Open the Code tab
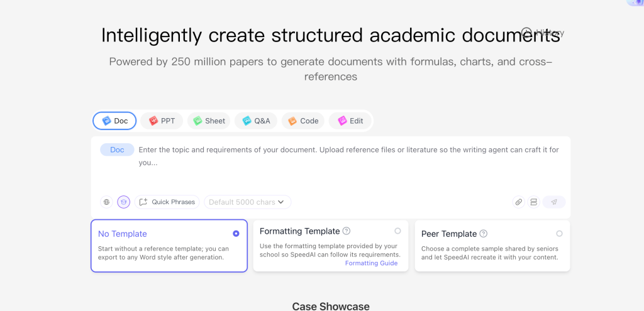 [x=303, y=121]
